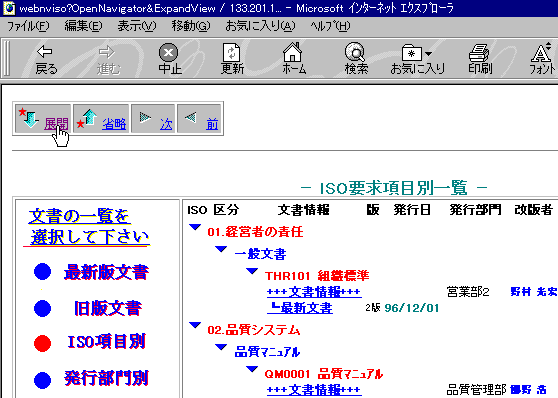Click the 印刷 (Print) toolbar icon
The image size is (558, 398).
click(479, 59)
